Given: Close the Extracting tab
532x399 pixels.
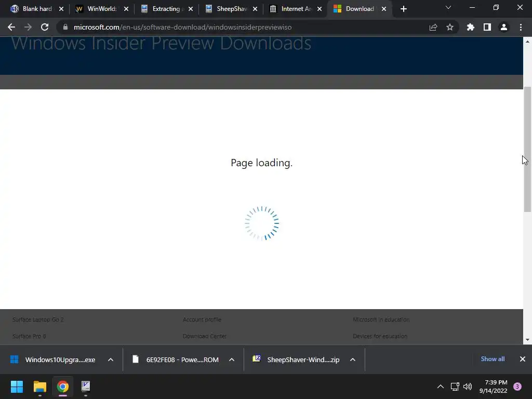Looking at the screenshot, I should tap(191, 9).
